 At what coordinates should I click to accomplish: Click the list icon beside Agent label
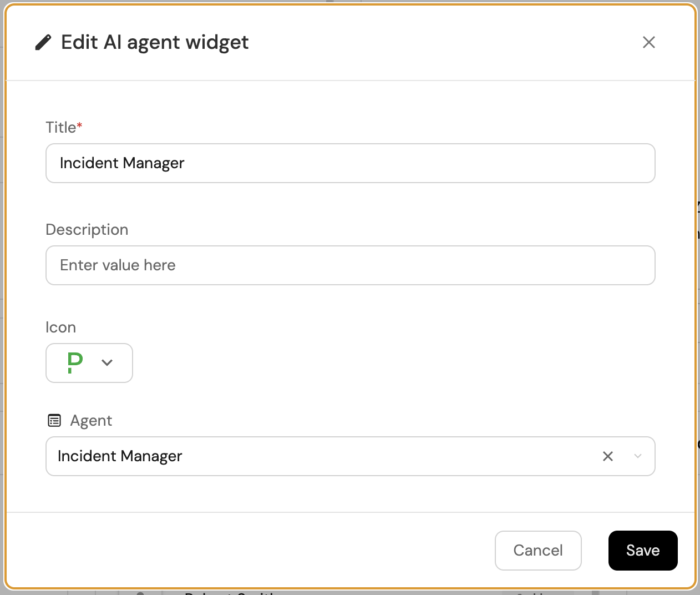[54, 421]
